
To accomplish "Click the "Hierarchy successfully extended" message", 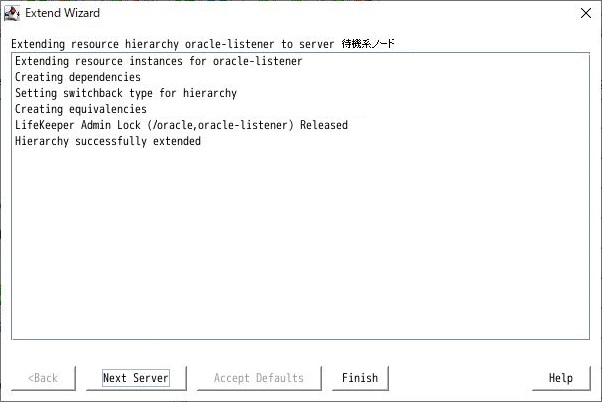I will tap(108, 141).
